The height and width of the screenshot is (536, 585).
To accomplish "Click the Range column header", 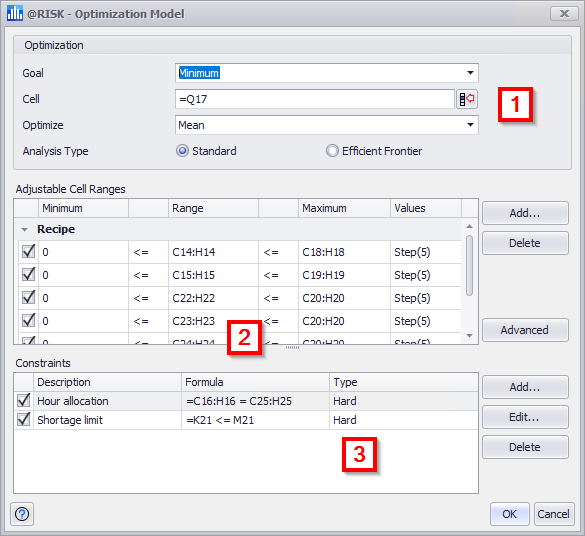I will tap(213, 208).
